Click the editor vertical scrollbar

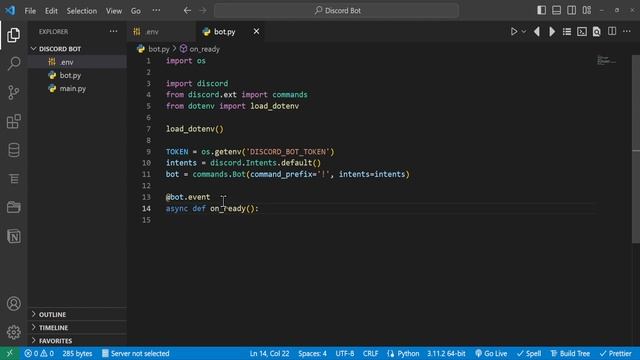[636, 149]
